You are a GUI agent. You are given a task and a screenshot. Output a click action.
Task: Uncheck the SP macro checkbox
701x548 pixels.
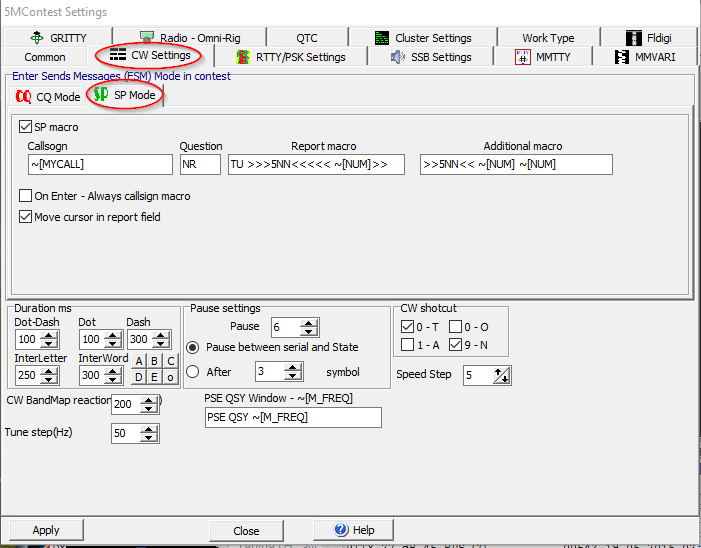[x=26, y=127]
